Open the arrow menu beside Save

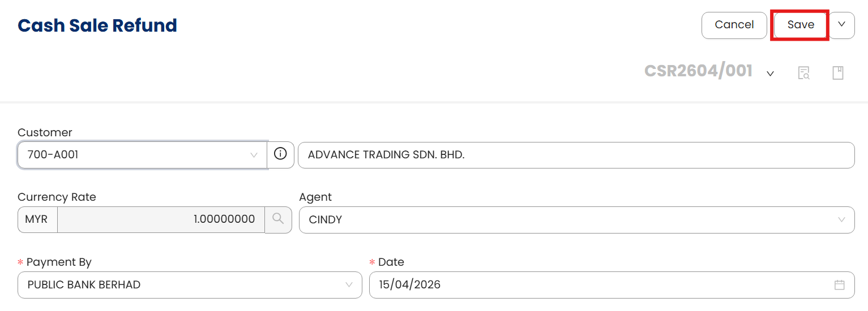841,25
